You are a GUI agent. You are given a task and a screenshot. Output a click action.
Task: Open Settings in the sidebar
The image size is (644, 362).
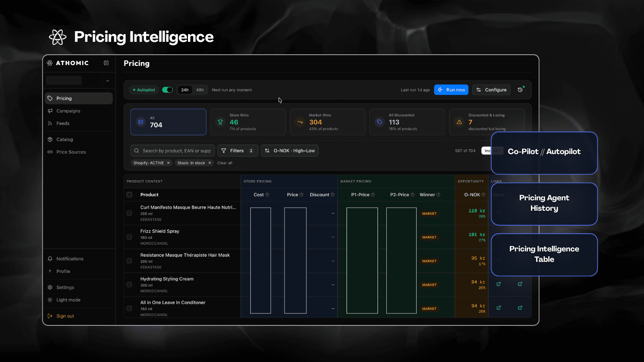[x=79, y=288]
